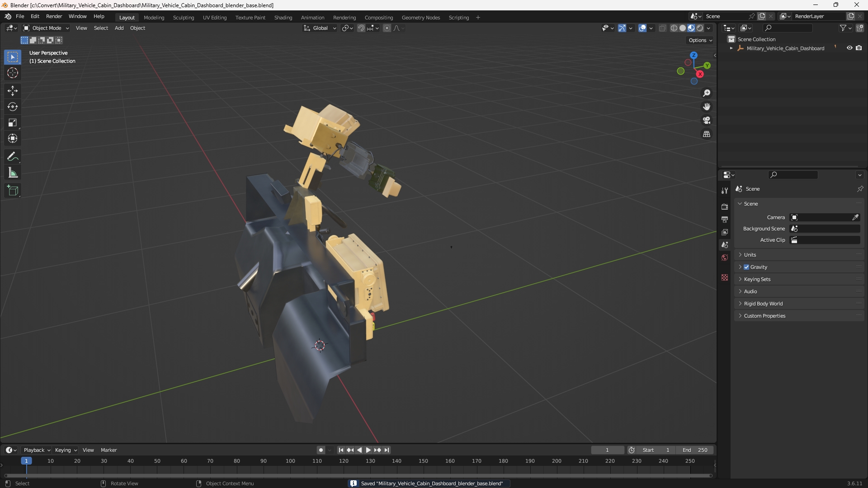This screenshot has width=868, height=488.
Task: Switch to wireframe viewport shading
Action: [x=674, y=28]
